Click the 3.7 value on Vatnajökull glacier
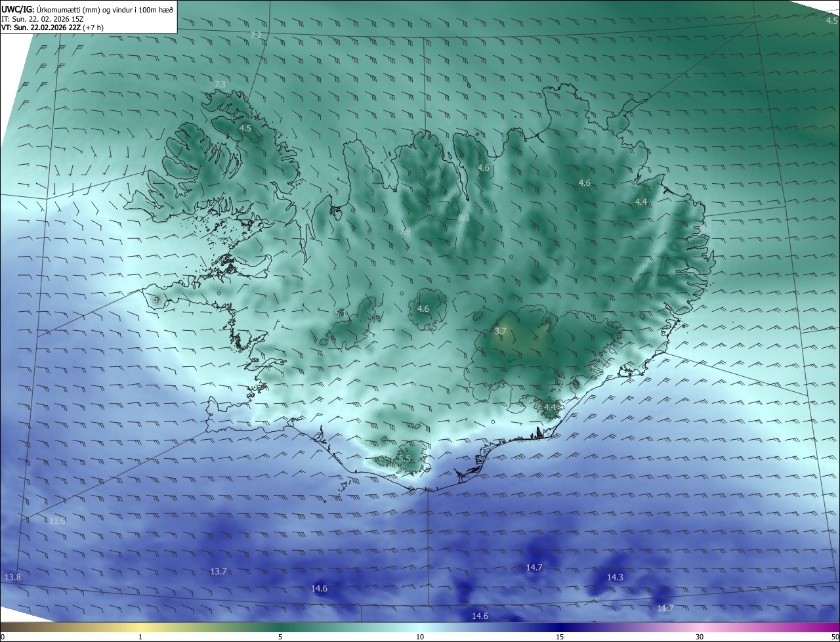The width and height of the screenshot is (840, 642). [x=501, y=332]
